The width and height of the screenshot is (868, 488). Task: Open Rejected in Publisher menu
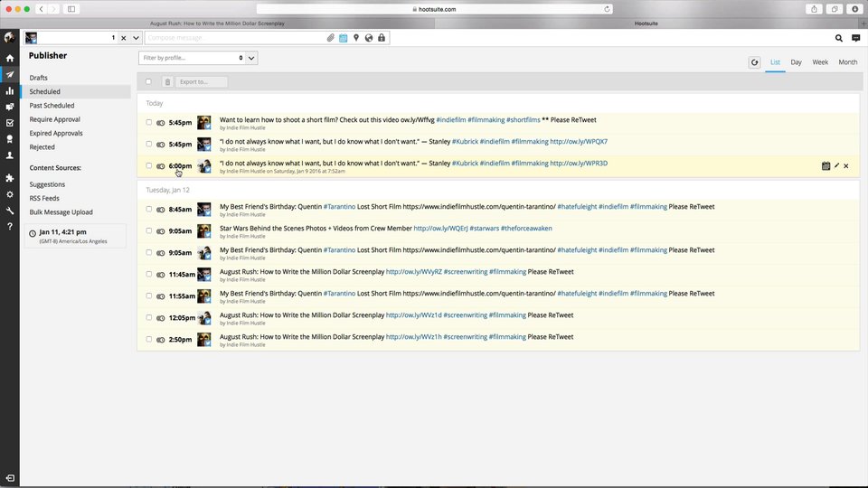click(42, 147)
